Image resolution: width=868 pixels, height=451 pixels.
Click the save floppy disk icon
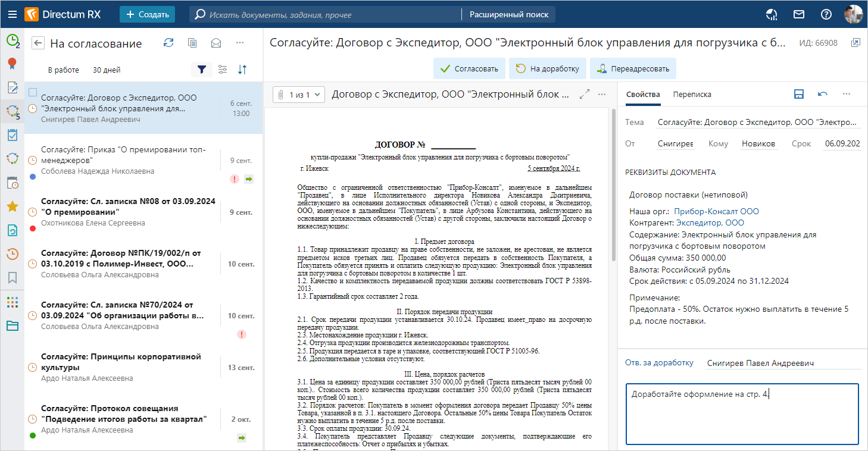[x=800, y=94]
